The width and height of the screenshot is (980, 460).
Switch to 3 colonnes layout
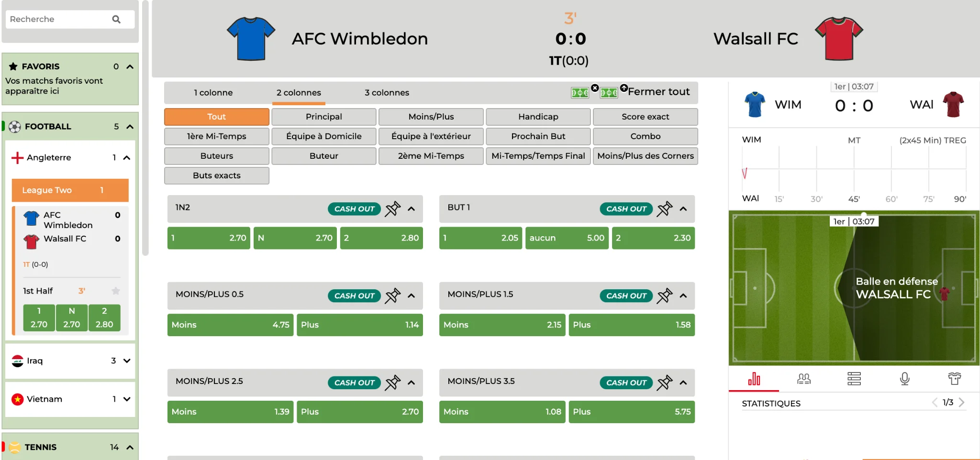(x=387, y=93)
